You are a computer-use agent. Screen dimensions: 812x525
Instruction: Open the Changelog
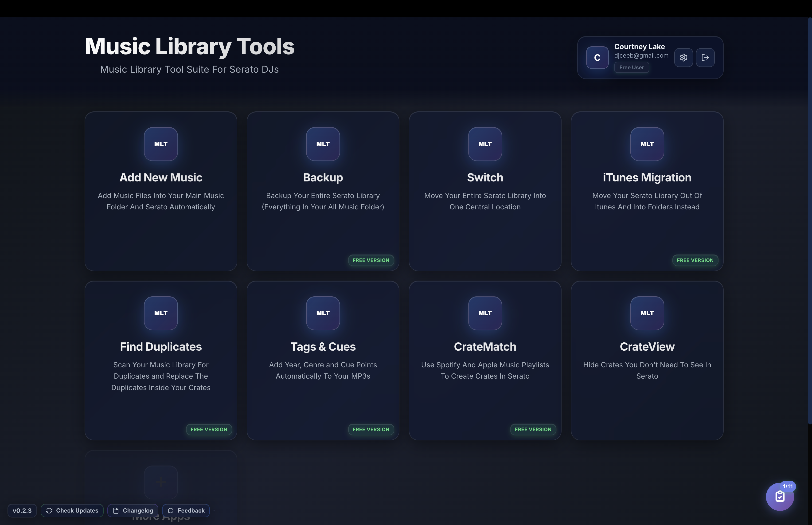(x=133, y=510)
